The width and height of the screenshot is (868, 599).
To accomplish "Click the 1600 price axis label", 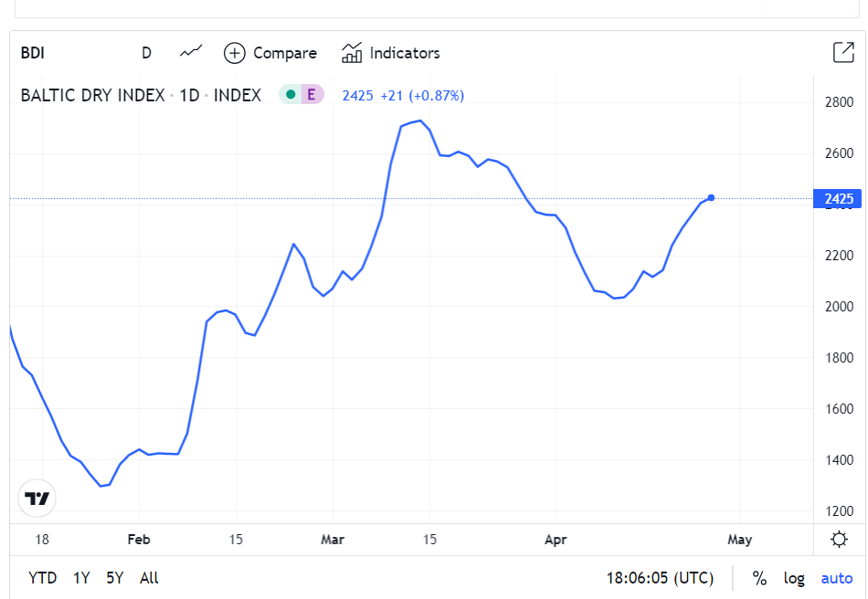I will (x=839, y=409).
